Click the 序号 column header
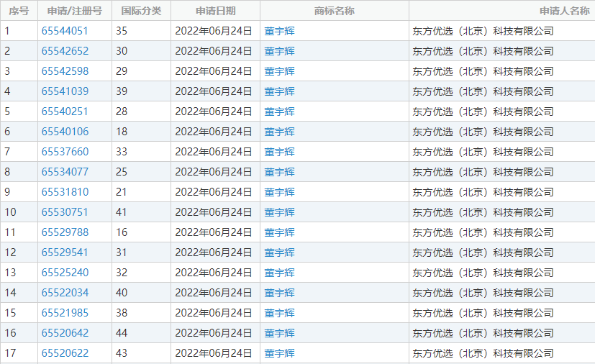 19,11
